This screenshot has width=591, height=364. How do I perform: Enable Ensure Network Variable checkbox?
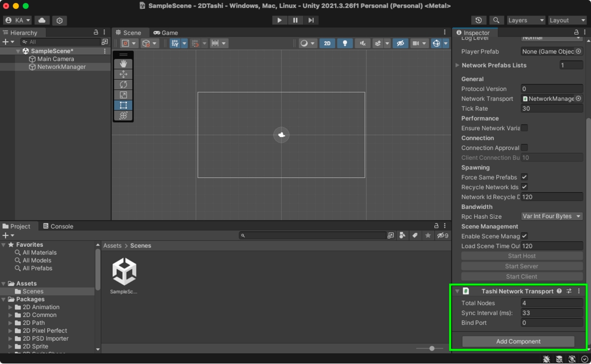click(x=525, y=128)
